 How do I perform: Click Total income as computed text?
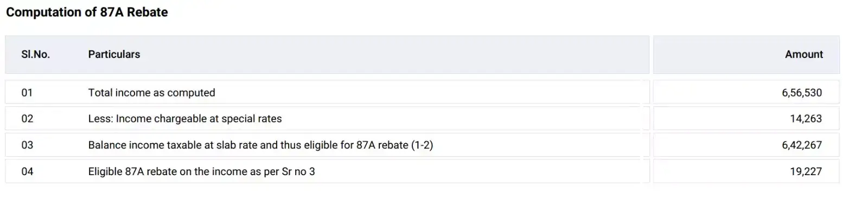(152, 93)
